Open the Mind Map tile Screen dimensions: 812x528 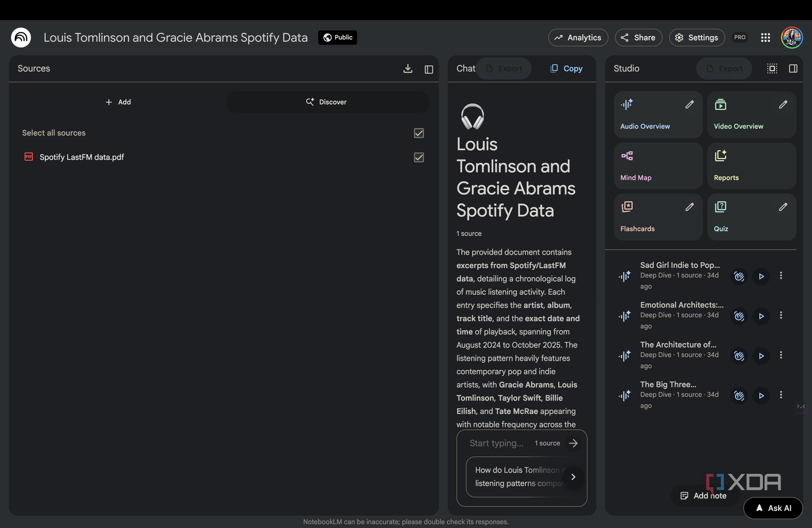[657, 166]
